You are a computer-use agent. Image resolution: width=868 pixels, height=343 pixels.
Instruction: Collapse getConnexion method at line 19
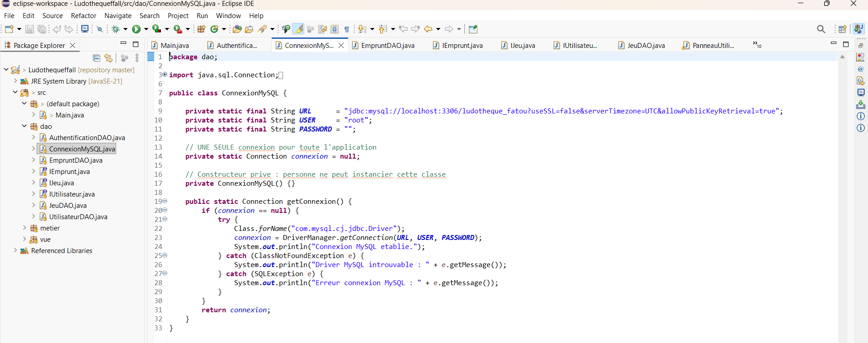coord(165,201)
